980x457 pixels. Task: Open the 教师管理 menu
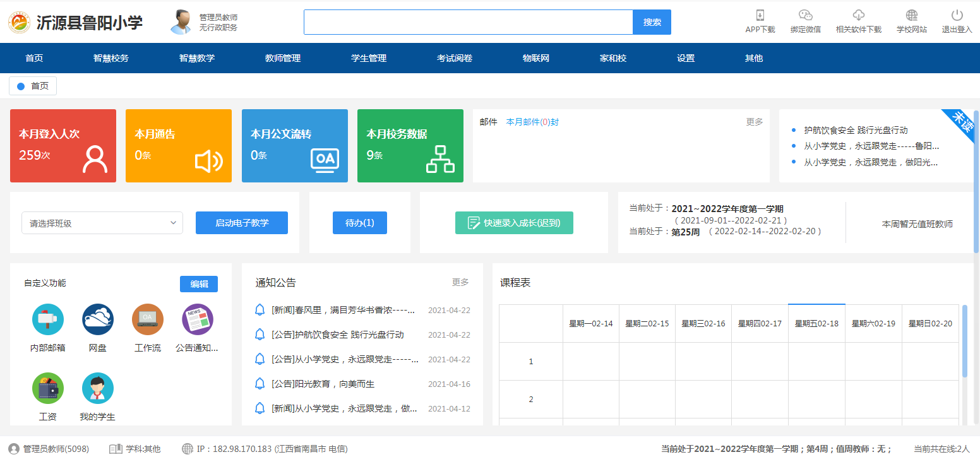[283, 58]
